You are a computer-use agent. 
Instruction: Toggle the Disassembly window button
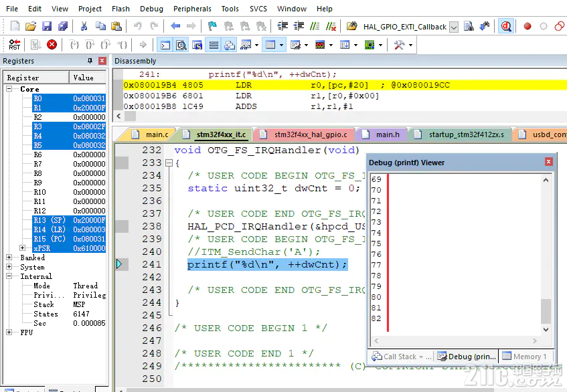click(181, 45)
